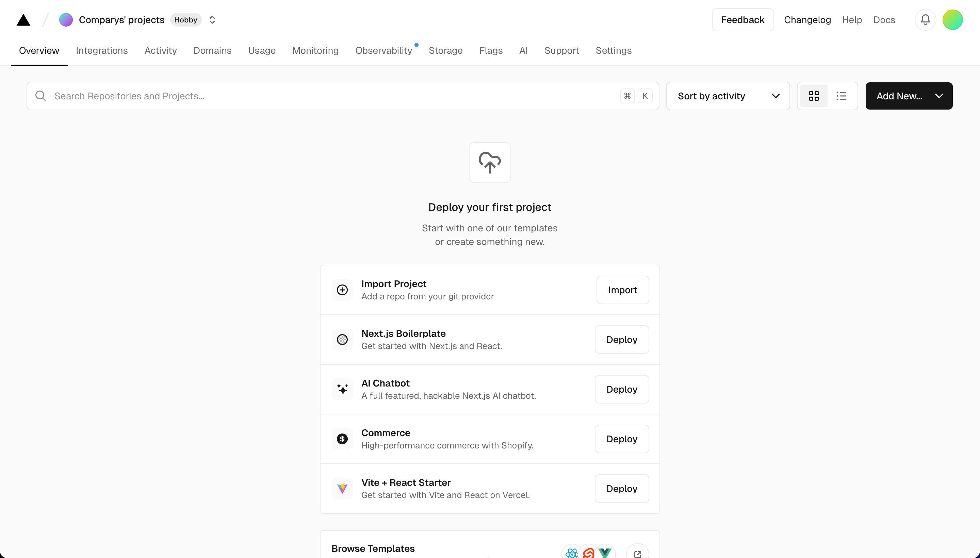Deploy the Commerce template
This screenshot has width=980, height=558.
[622, 439]
